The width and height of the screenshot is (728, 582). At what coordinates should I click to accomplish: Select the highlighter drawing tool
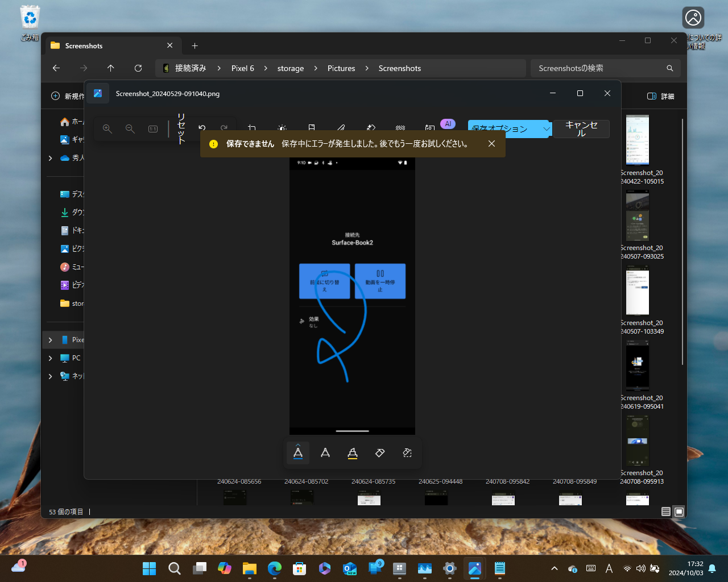pos(353,453)
